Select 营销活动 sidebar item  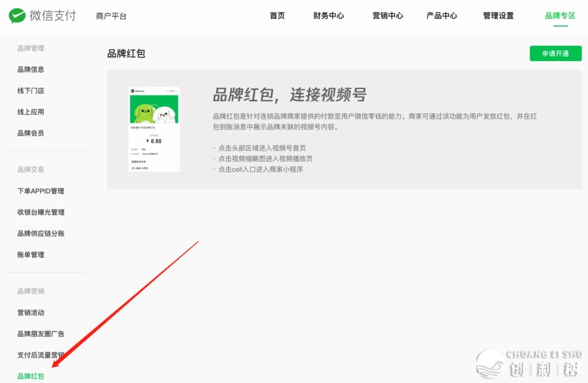pyautogui.click(x=30, y=313)
